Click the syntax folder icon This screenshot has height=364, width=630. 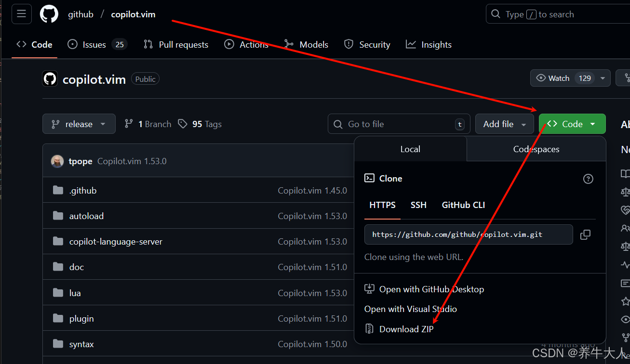[58, 344]
